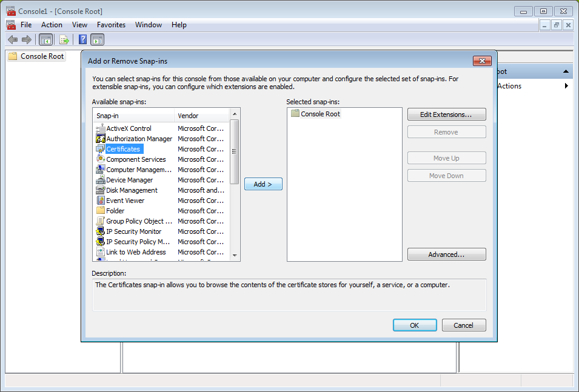The width and height of the screenshot is (579, 392).
Task: Click scroll down arrow of snap-in list
Action: coord(235,256)
